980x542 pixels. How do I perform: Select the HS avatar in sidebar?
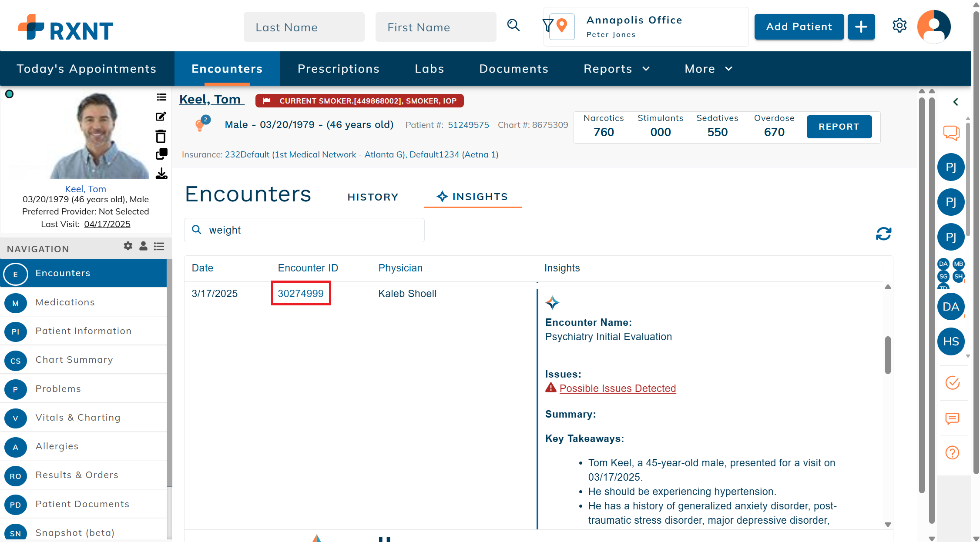pyautogui.click(x=951, y=341)
